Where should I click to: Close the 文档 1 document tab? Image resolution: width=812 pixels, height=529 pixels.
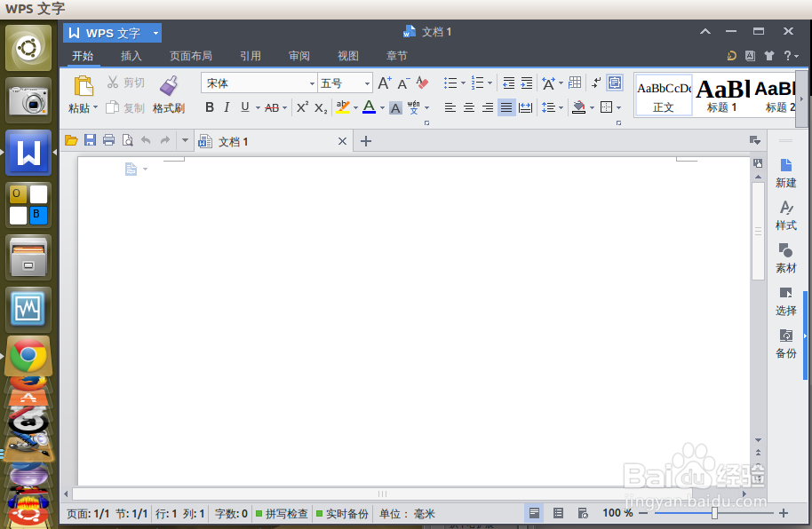pyautogui.click(x=342, y=141)
